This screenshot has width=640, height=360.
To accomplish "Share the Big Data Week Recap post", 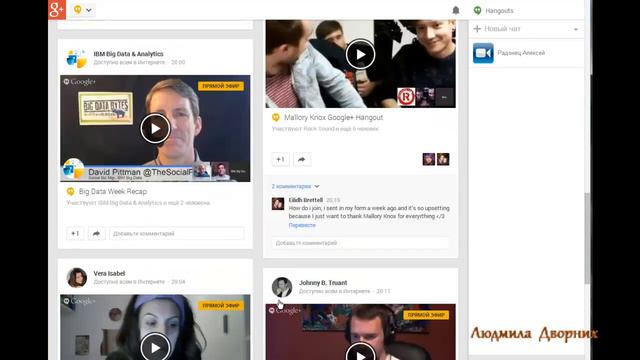I will tap(96, 233).
